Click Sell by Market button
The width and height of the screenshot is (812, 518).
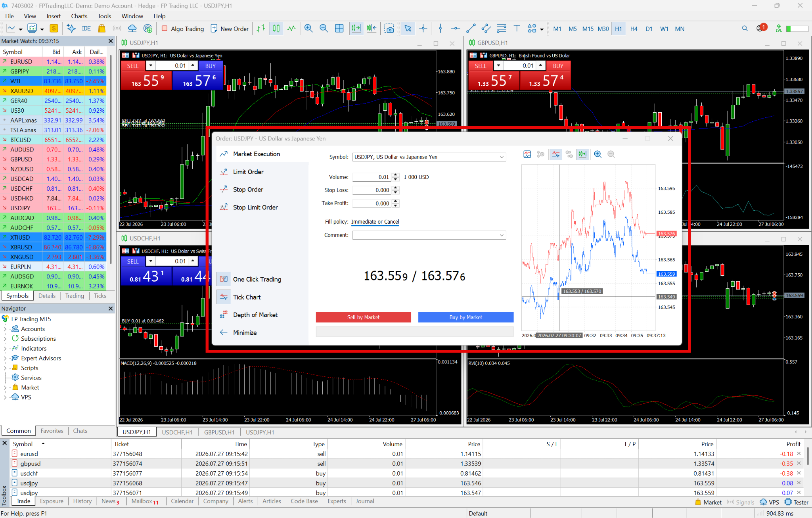coord(363,317)
